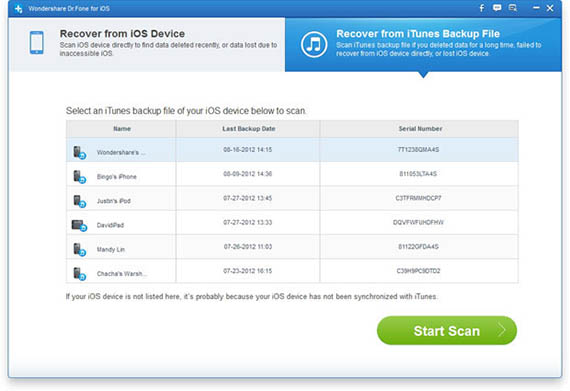
Task: Select the backup dated 07-27-2012 13:45
Action: [292, 198]
